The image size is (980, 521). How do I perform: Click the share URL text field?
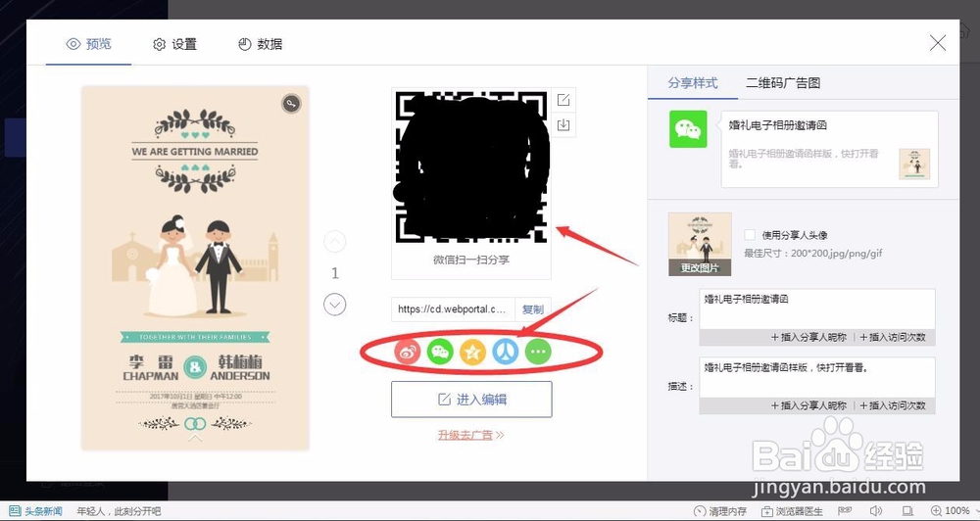(453, 309)
